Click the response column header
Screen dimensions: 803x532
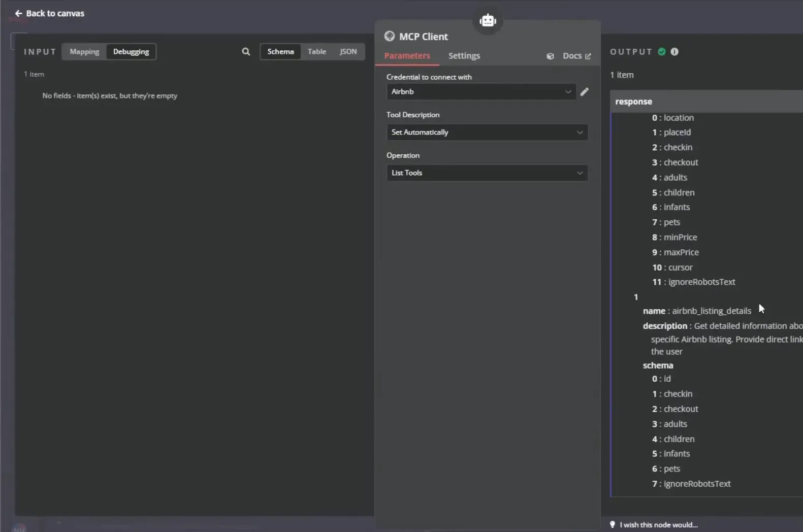coord(706,102)
